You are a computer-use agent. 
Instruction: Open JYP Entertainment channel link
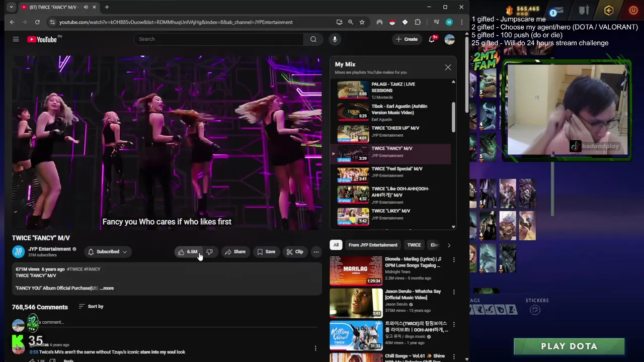point(49,249)
